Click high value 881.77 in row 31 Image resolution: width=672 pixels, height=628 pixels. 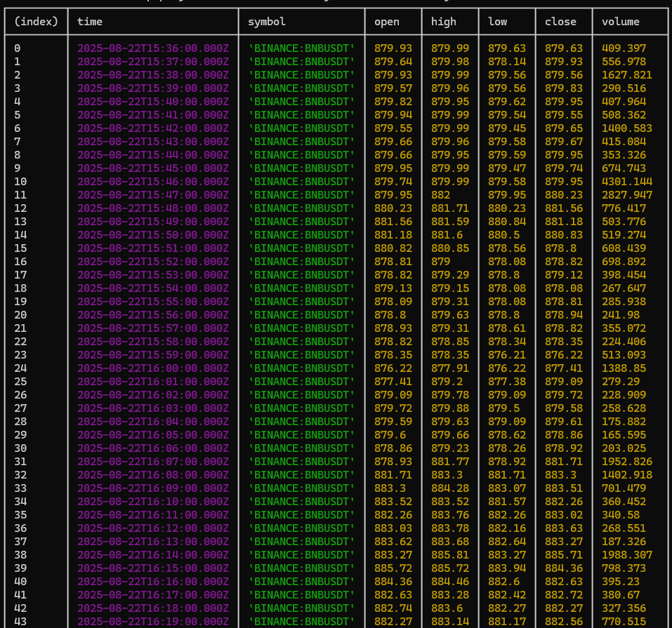pyautogui.click(x=450, y=462)
